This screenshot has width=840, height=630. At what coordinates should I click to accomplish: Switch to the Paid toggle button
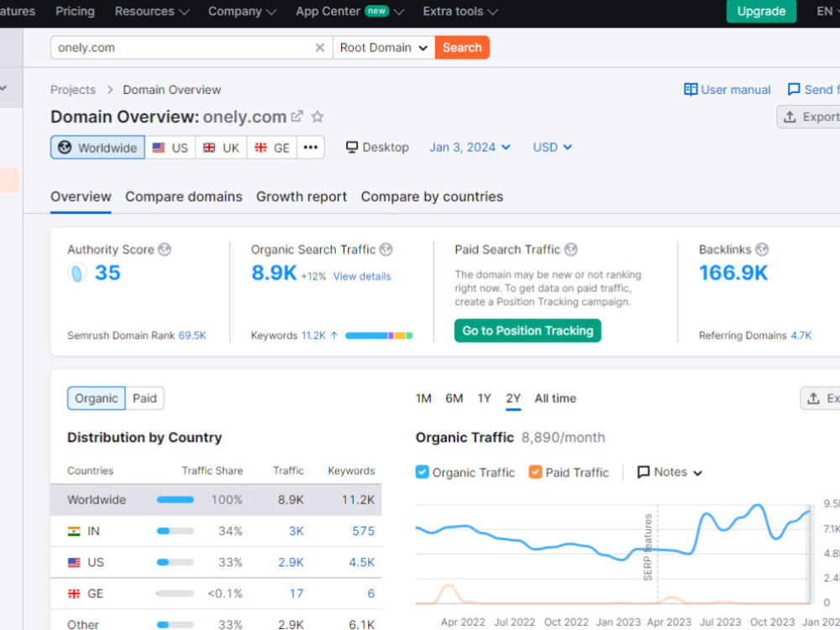pos(144,398)
